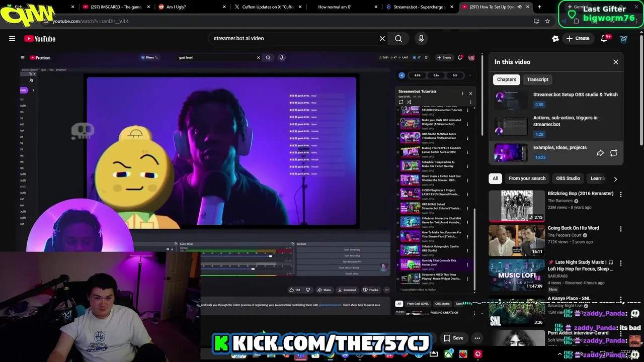Select the 'All' filter chip
The width and height of the screenshot is (644, 362).
point(496,178)
